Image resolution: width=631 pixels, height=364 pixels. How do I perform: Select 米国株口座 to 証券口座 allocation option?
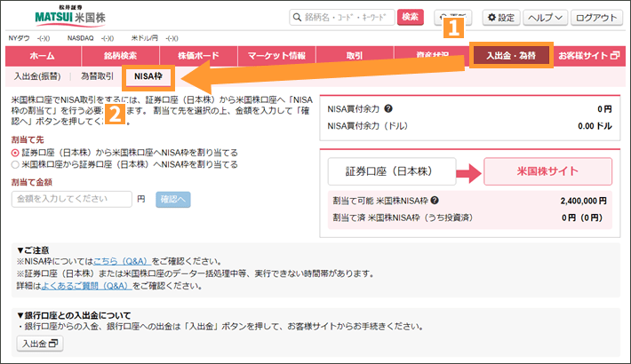click(x=15, y=164)
